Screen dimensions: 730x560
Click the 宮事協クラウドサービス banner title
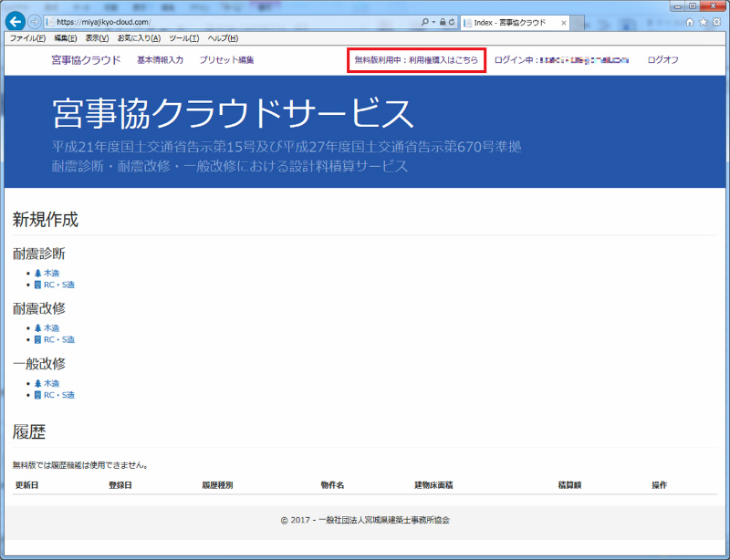[x=233, y=113]
